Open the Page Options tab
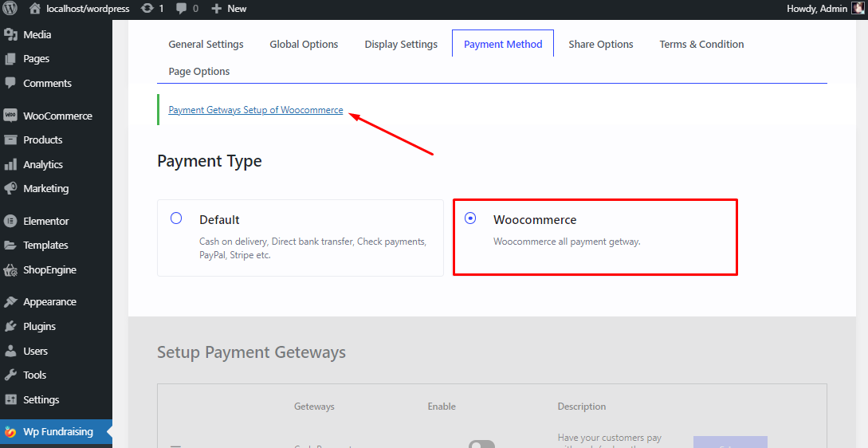This screenshot has width=868, height=448. tap(198, 72)
